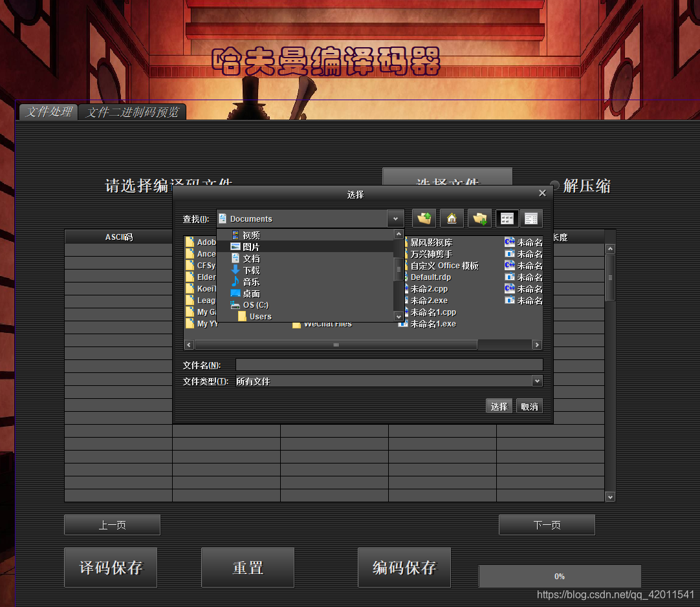Choose Users folder in dropdown list
The width and height of the screenshot is (700, 607).
(305, 317)
